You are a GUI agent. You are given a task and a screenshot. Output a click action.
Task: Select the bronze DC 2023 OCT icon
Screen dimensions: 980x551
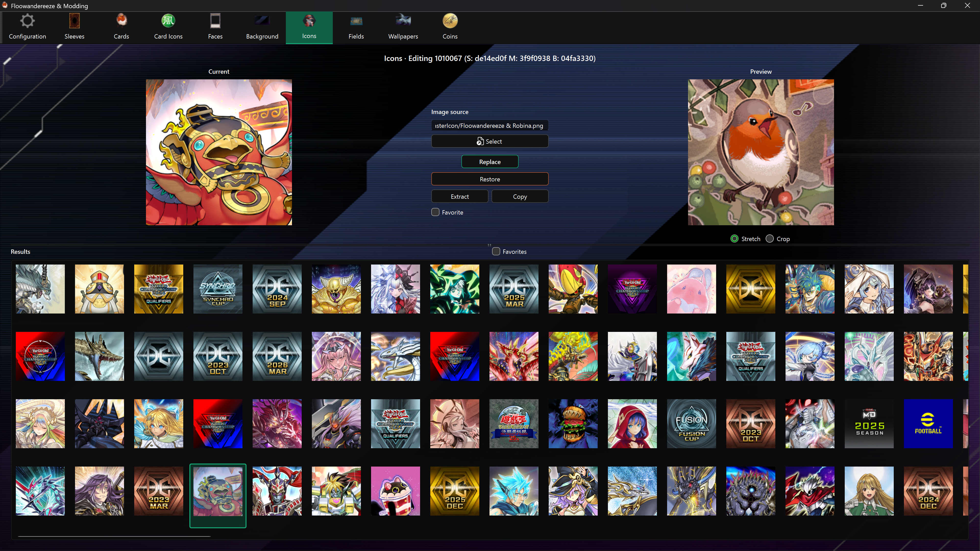[751, 424]
